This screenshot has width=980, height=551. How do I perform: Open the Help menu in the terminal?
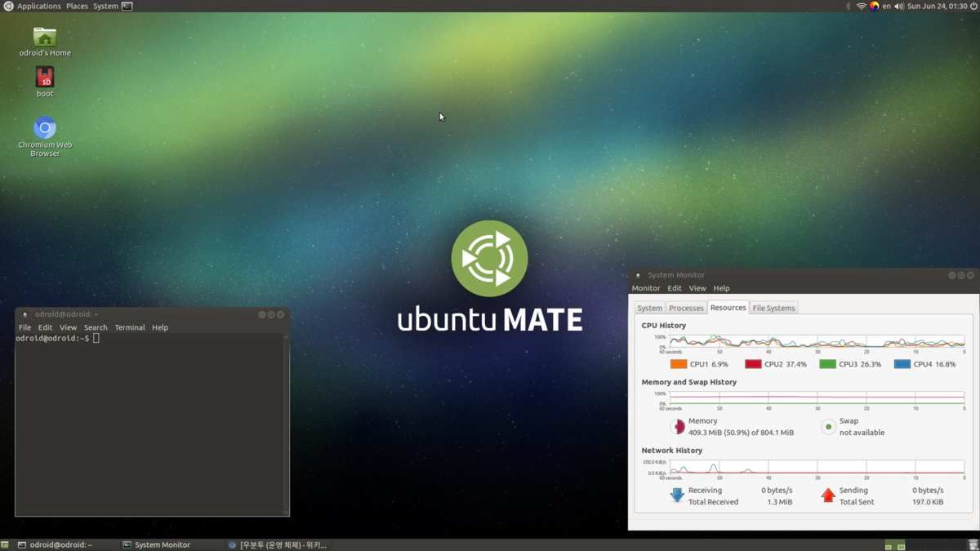coord(160,327)
